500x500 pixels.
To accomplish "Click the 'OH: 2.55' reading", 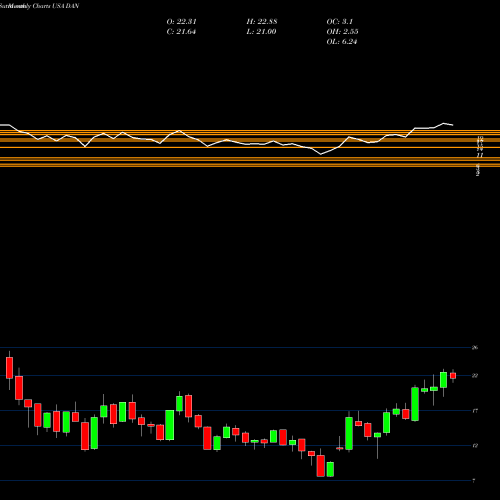I will click(x=342, y=32).
